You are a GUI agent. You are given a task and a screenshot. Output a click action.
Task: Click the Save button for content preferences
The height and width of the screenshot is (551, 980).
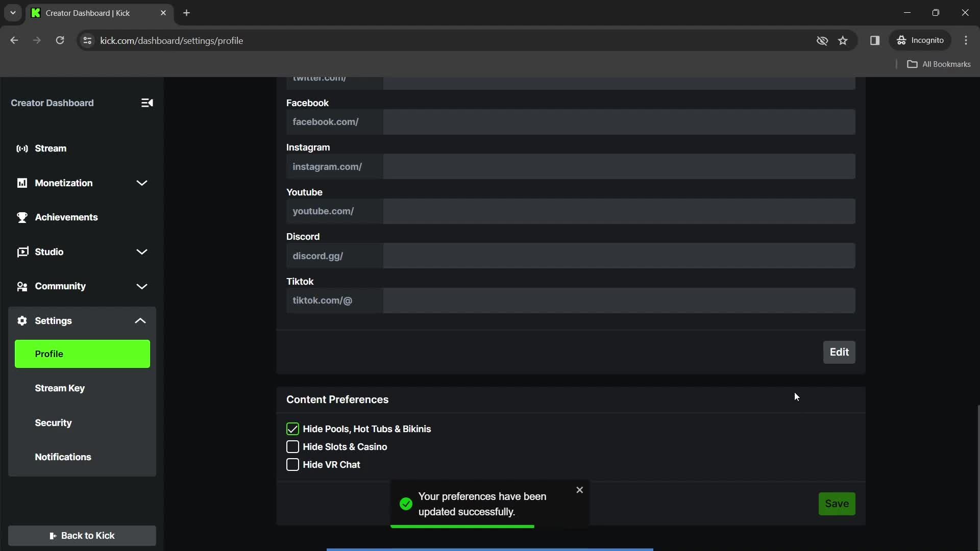837,504
